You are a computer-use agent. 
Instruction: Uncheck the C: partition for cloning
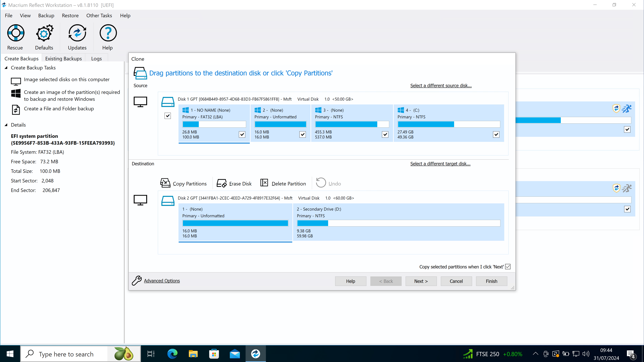tap(496, 134)
